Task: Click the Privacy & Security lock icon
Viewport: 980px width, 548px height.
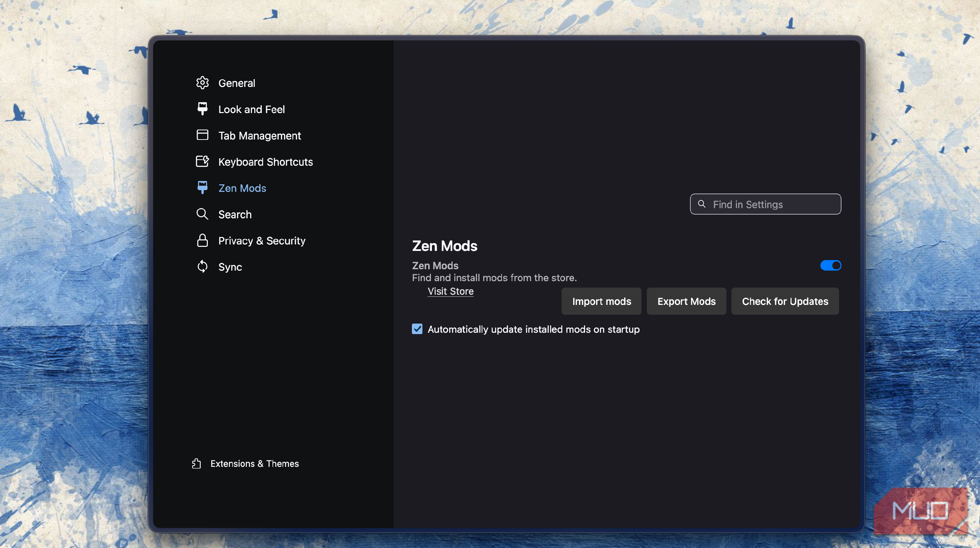Action: pos(202,240)
